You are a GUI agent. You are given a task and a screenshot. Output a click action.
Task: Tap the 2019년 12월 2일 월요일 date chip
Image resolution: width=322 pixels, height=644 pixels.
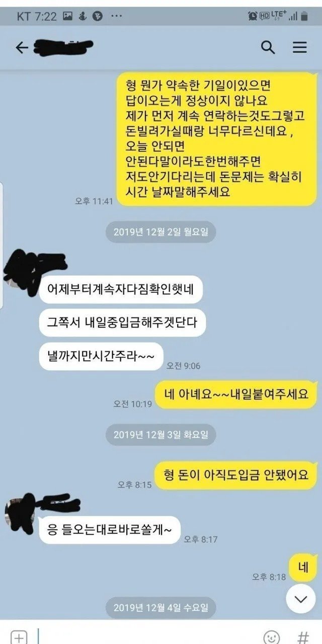click(161, 232)
